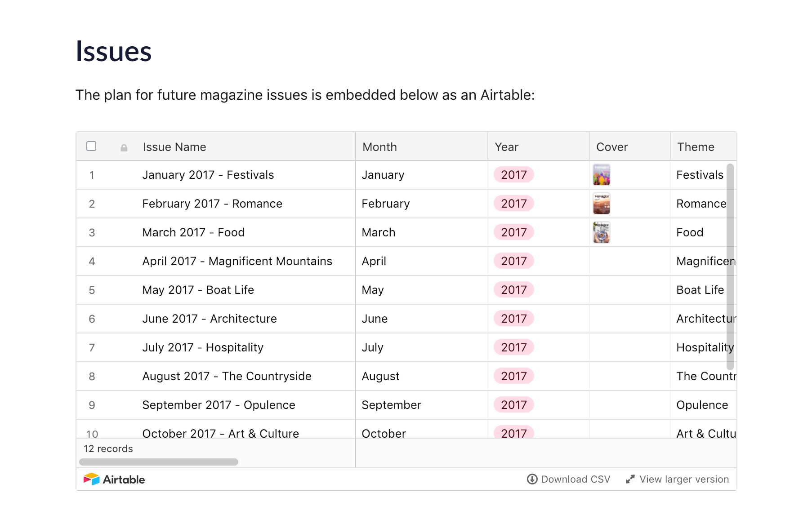Image resolution: width=812 pixels, height=524 pixels.
Task: Click the download arrow next to Download CSV
Action: 532,479
